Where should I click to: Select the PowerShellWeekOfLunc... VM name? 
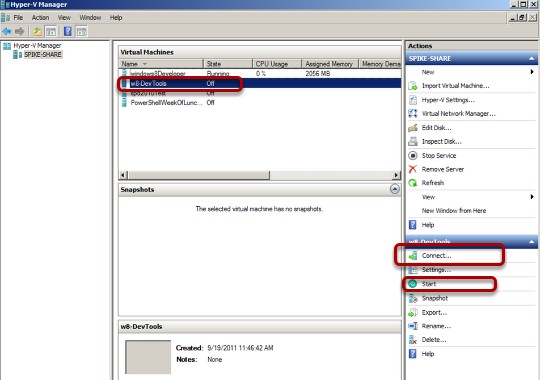(166, 102)
